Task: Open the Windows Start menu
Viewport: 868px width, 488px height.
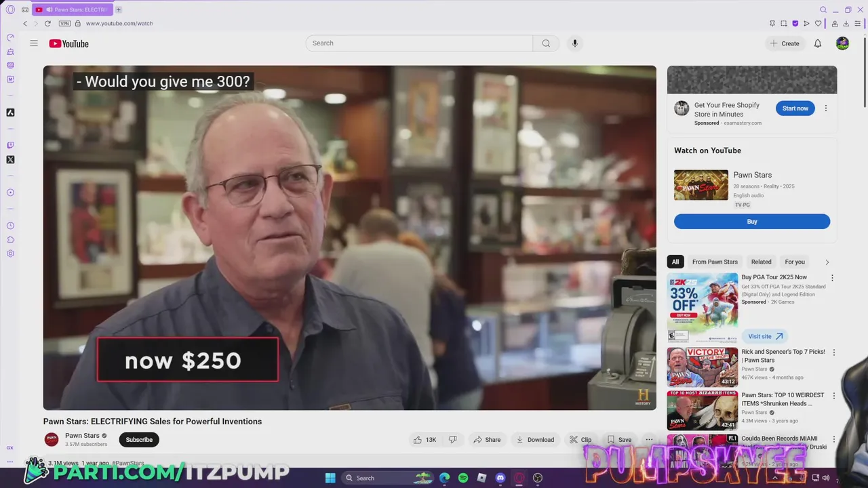Action: [330, 478]
